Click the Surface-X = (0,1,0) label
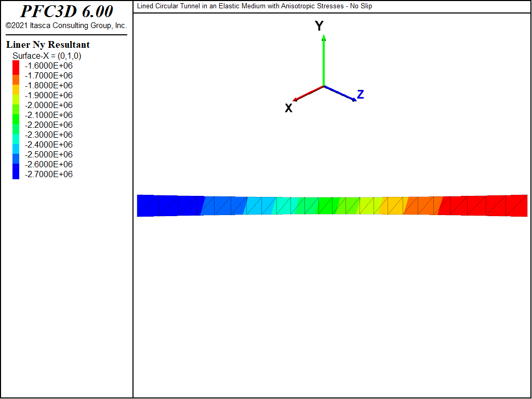 (x=47, y=56)
